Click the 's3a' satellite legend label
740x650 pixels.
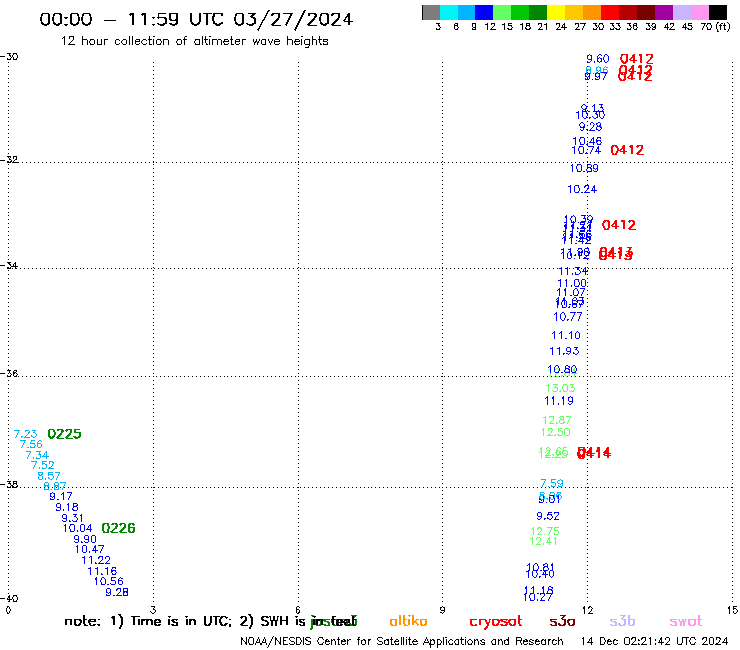tap(562, 622)
